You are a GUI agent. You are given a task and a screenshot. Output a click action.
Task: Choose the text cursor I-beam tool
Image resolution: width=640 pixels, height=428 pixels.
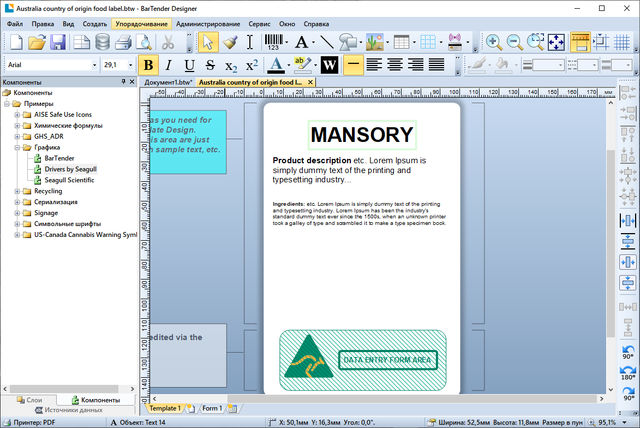pyautogui.click(x=250, y=42)
